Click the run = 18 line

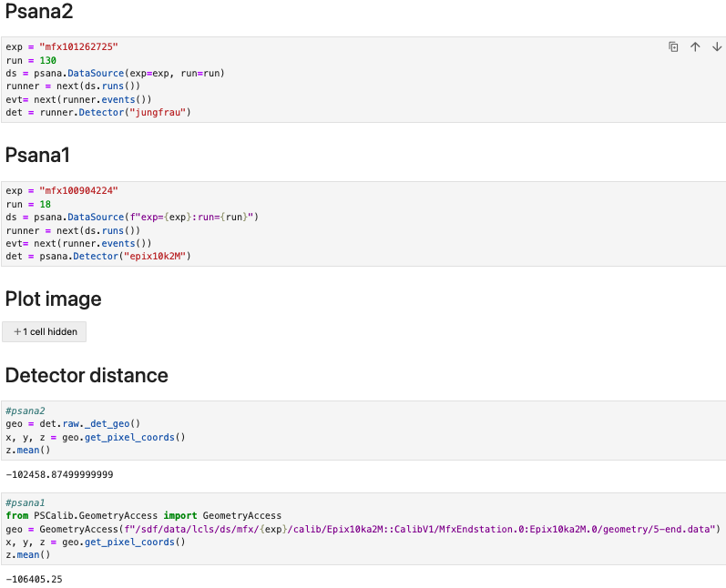coord(28,204)
